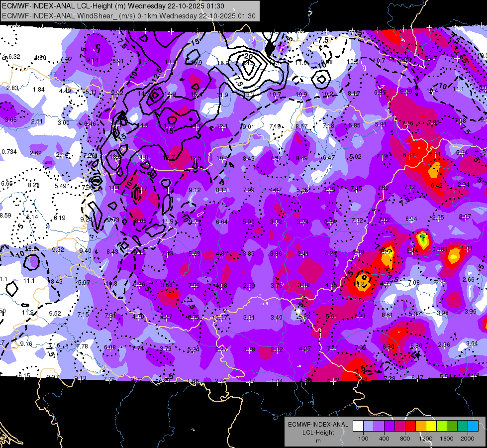Click the grid value 0.383
Viewport: 487px width, 448px height.
point(440,249)
